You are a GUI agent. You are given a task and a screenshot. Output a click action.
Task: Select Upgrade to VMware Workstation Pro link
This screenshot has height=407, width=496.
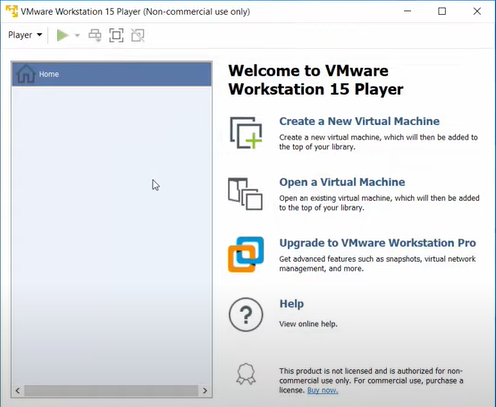(x=377, y=243)
